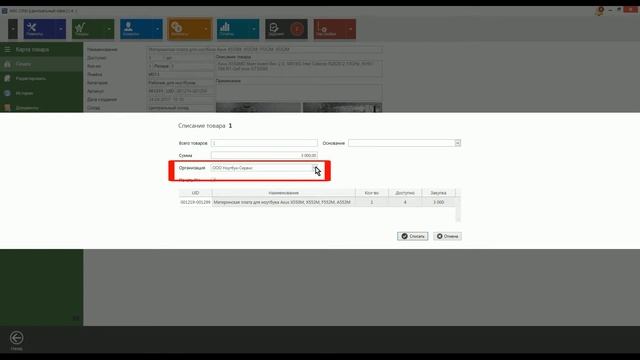The width and height of the screenshot is (640, 360).
Task: Click the red circle counter on tasks tile
Action: [297, 29]
